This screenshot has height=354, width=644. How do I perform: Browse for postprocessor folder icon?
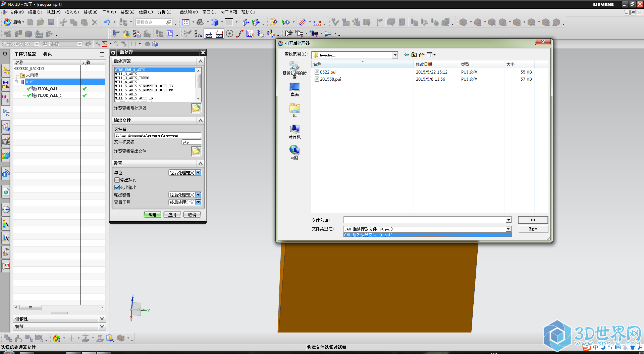point(196,108)
